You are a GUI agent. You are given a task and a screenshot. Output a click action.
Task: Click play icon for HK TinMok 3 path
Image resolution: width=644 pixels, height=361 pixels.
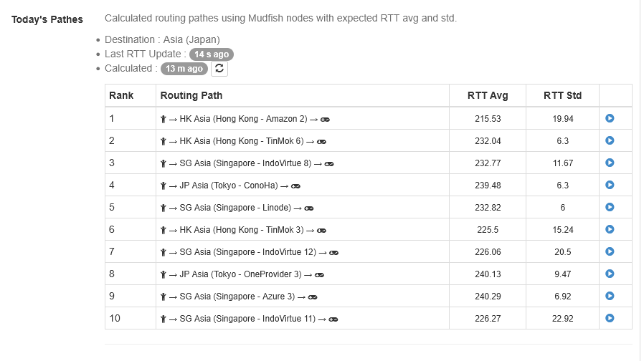click(x=610, y=230)
